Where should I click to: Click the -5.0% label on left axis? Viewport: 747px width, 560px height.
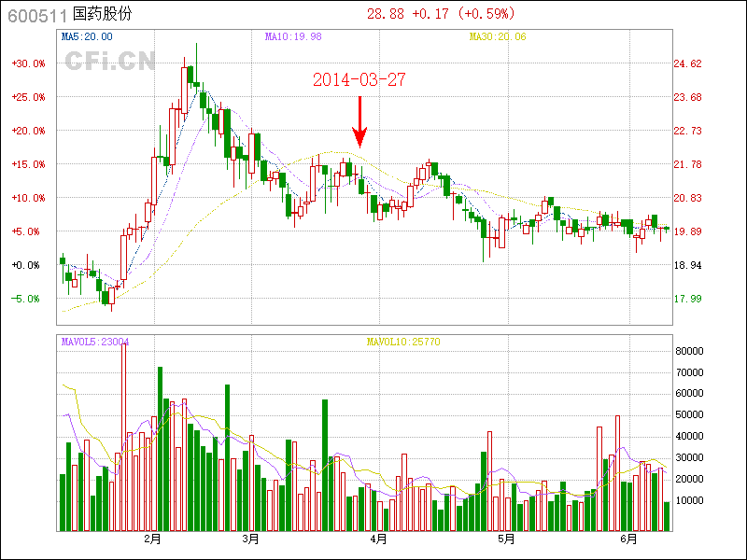click(x=28, y=299)
